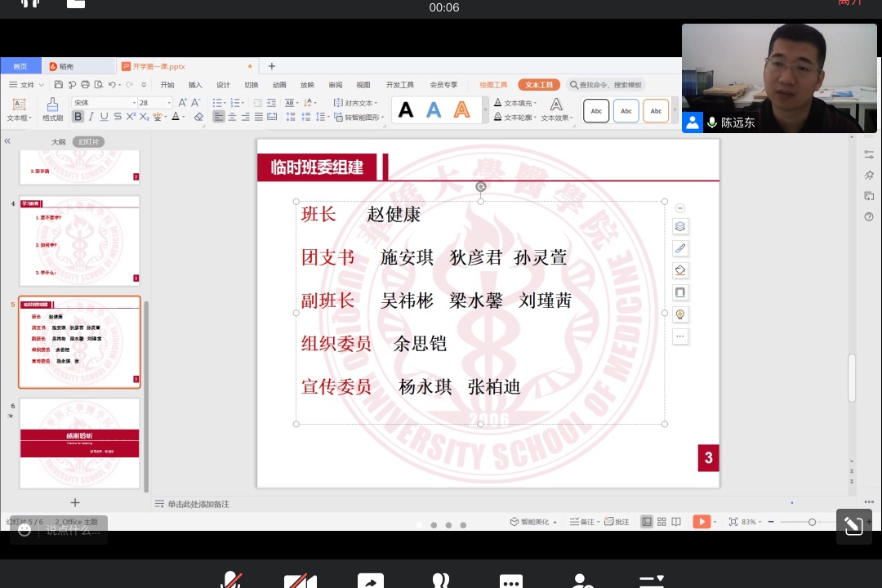Open the 插入 (Insert) ribbon tab

[195, 85]
